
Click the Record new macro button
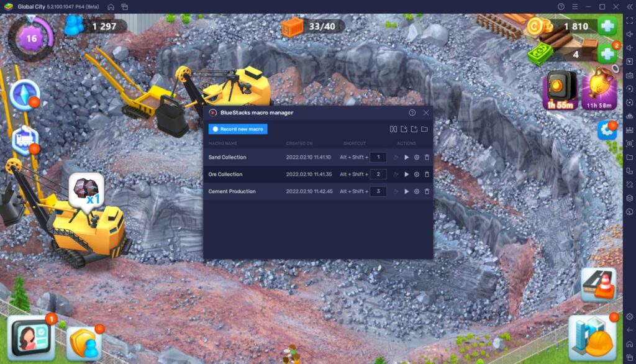237,129
